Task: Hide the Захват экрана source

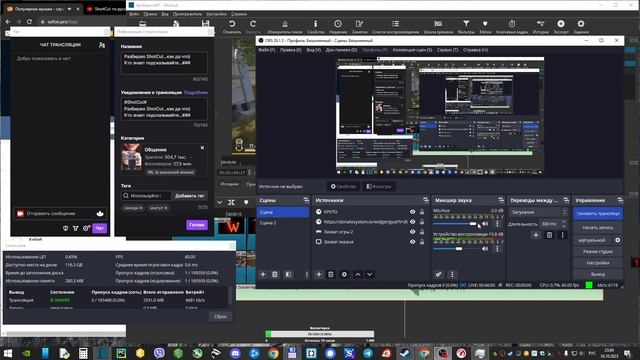Action: (412, 242)
